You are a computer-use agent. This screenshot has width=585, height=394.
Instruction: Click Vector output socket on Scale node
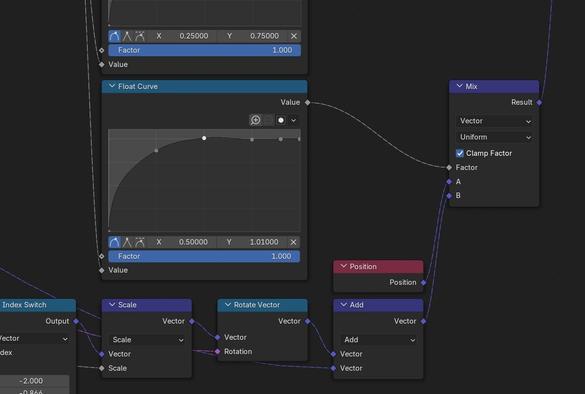(x=192, y=321)
